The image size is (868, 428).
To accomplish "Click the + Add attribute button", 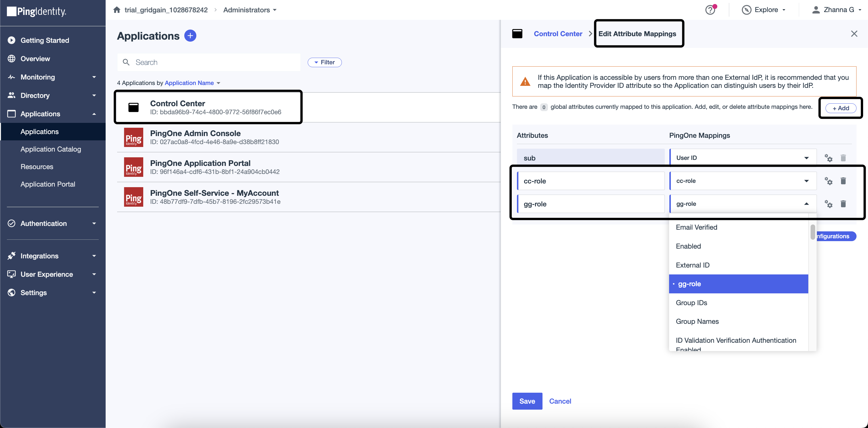I will point(841,108).
